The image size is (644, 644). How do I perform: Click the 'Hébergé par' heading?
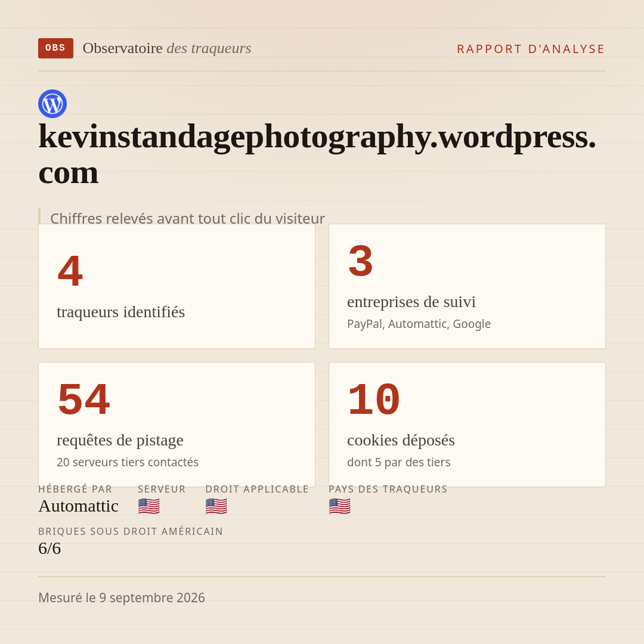click(x=75, y=489)
